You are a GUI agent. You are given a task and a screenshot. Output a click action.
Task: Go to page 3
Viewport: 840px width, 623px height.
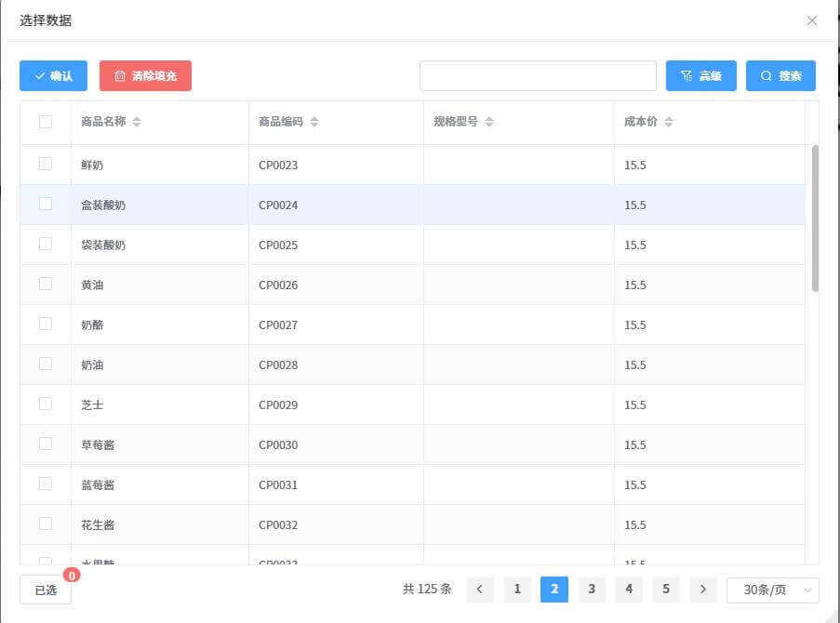[x=592, y=590]
